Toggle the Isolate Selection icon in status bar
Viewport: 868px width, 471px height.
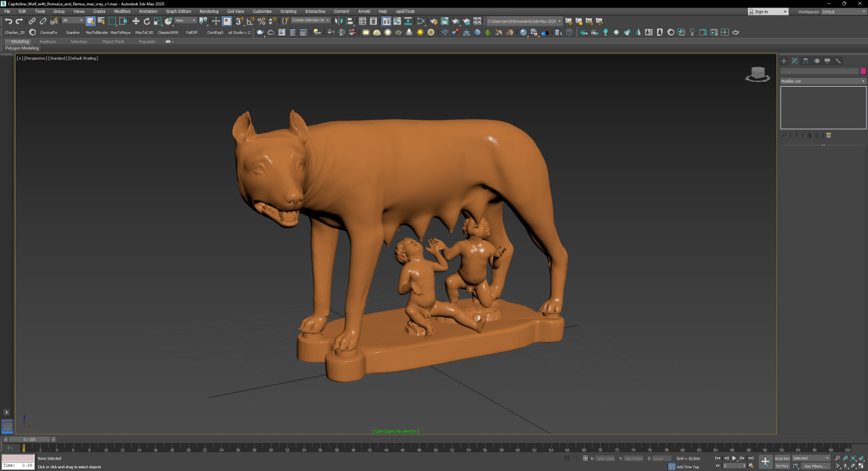tap(567, 458)
